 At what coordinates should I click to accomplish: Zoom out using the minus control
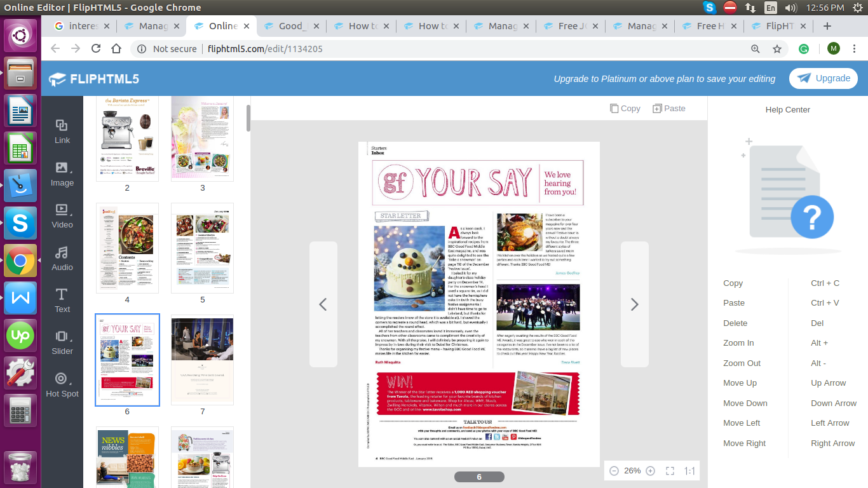[x=614, y=470]
